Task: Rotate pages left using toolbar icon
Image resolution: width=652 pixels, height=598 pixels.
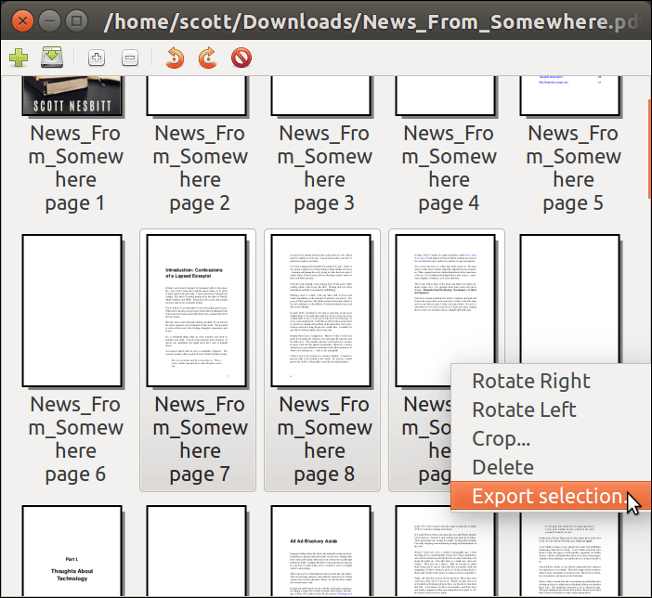Action: [x=175, y=58]
